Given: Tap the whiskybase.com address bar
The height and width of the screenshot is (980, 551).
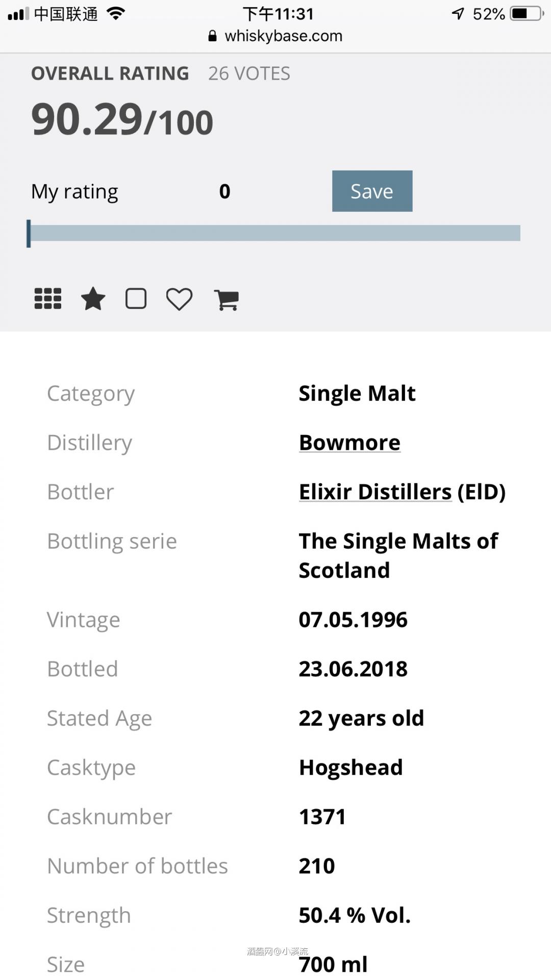Looking at the screenshot, I should click(283, 36).
